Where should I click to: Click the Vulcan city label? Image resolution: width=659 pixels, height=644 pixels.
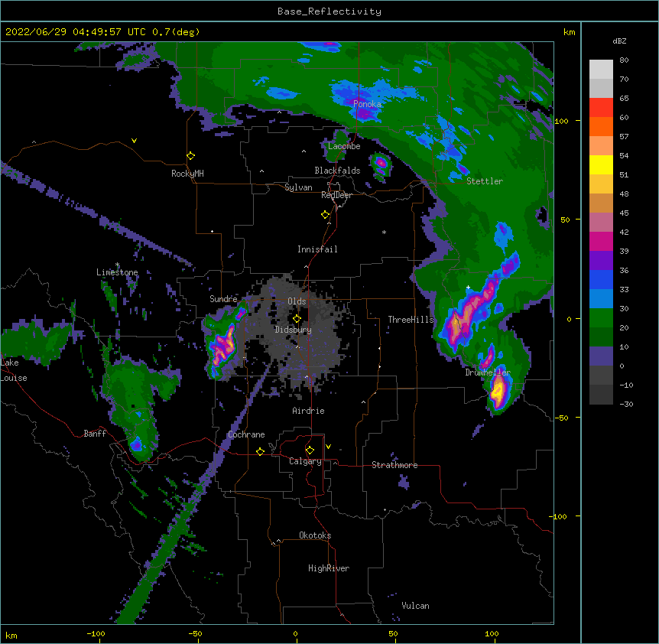[415, 606]
